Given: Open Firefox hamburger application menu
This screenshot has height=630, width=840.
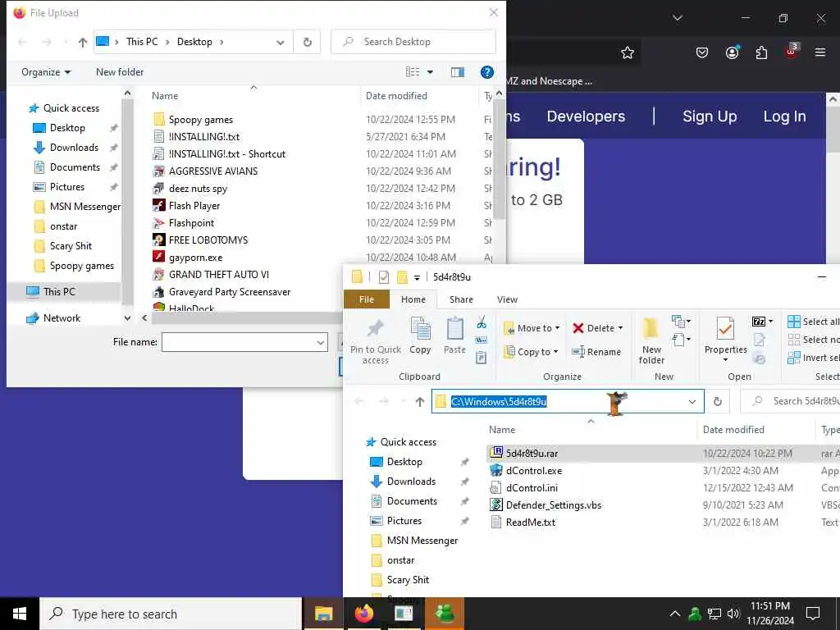Looking at the screenshot, I should pos(820,52).
